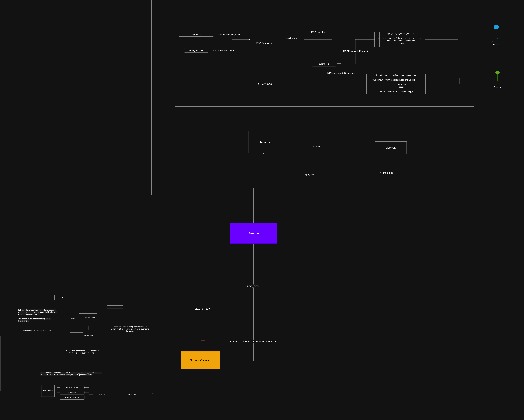Select the RPC Handler box
Viewport: 524px width, 420px height.
point(318,32)
